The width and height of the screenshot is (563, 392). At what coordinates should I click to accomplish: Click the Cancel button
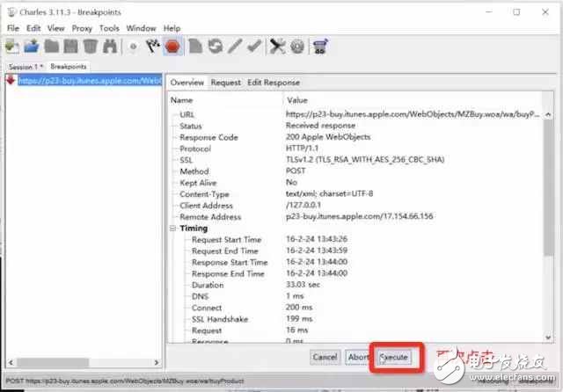pyautogui.click(x=325, y=357)
